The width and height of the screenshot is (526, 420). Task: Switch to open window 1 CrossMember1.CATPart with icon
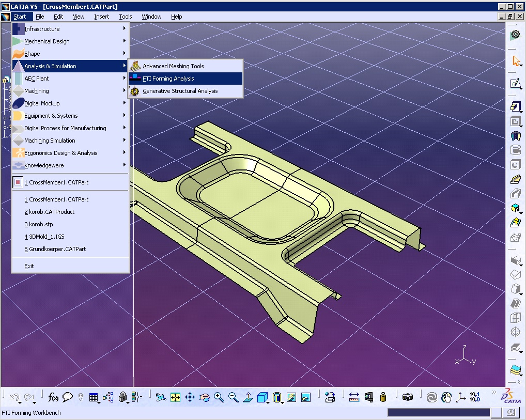click(70, 182)
